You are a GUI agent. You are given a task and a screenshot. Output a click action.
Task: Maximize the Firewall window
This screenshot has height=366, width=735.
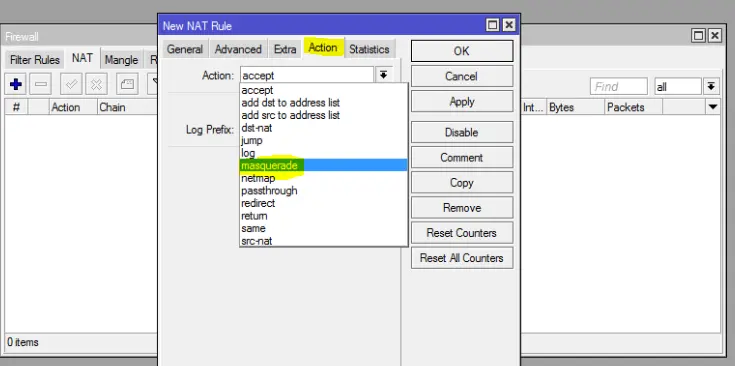698,36
